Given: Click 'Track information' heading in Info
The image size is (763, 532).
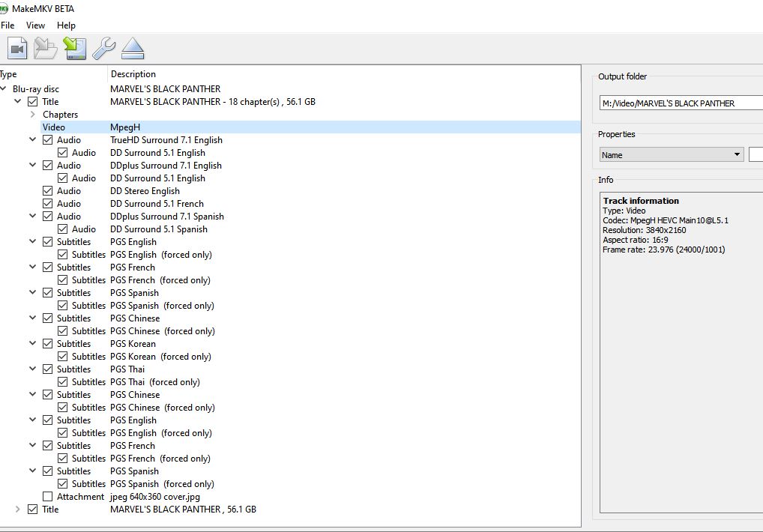Looking at the screenshot, I should click(641, 200).
